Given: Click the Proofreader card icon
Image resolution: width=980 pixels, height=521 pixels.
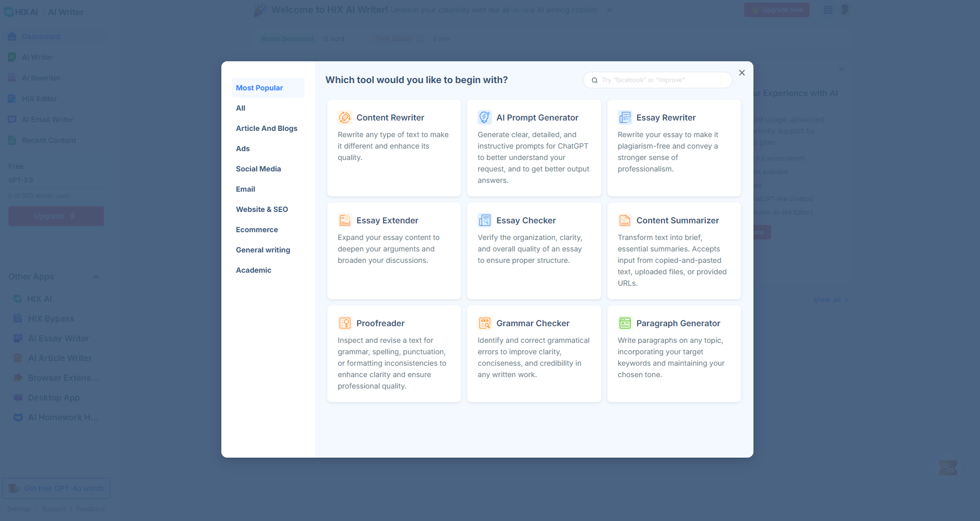Looking at the screenshot, I should (x=345, y=323).
